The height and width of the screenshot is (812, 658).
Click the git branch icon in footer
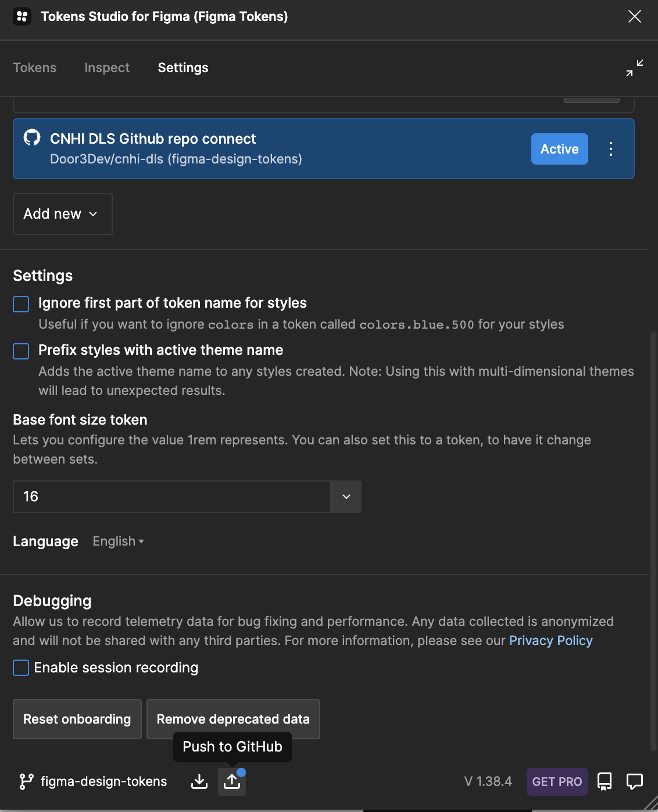tap(26, 781)
